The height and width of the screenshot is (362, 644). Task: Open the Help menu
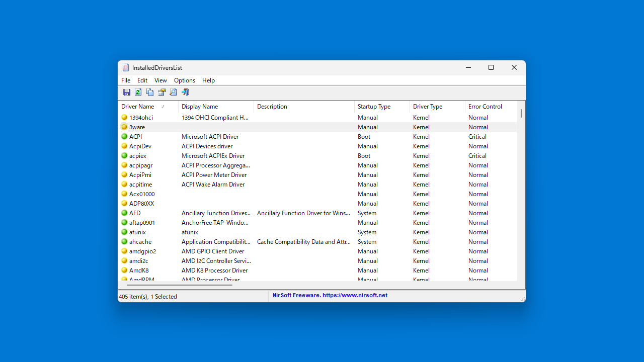[x=208, y=80]
